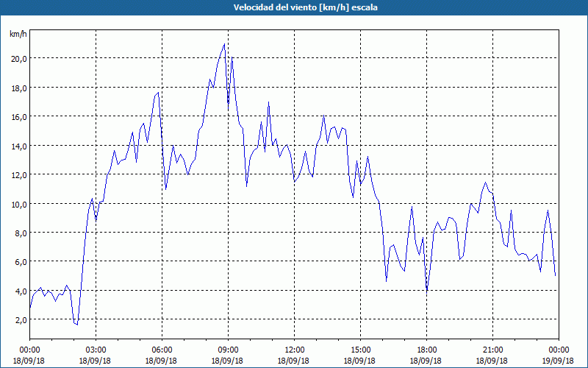588x368 pixels.
Task: Click the '18:00' time label
Action: click(426, 350)
